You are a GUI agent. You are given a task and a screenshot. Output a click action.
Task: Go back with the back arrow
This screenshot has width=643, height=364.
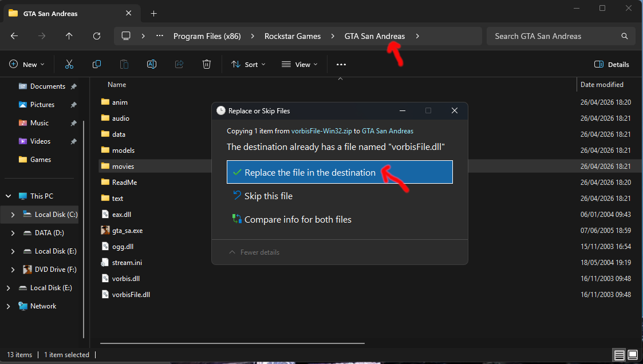point(14,36)
